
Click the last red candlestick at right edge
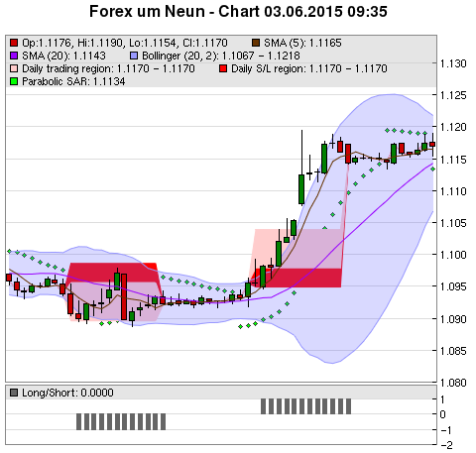[x=432, y=145]
